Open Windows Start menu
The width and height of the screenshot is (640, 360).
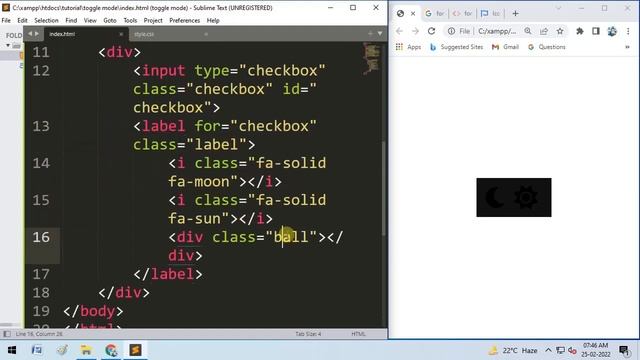[x=12, y=350]
